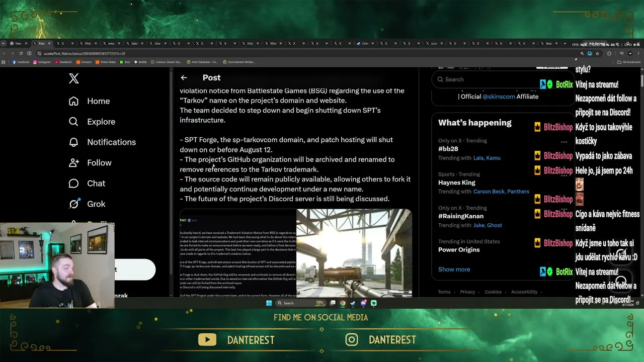This screenshot has width=644, height=362.
Task: Open Grok assistant
Action: click(x=87, y=204)
